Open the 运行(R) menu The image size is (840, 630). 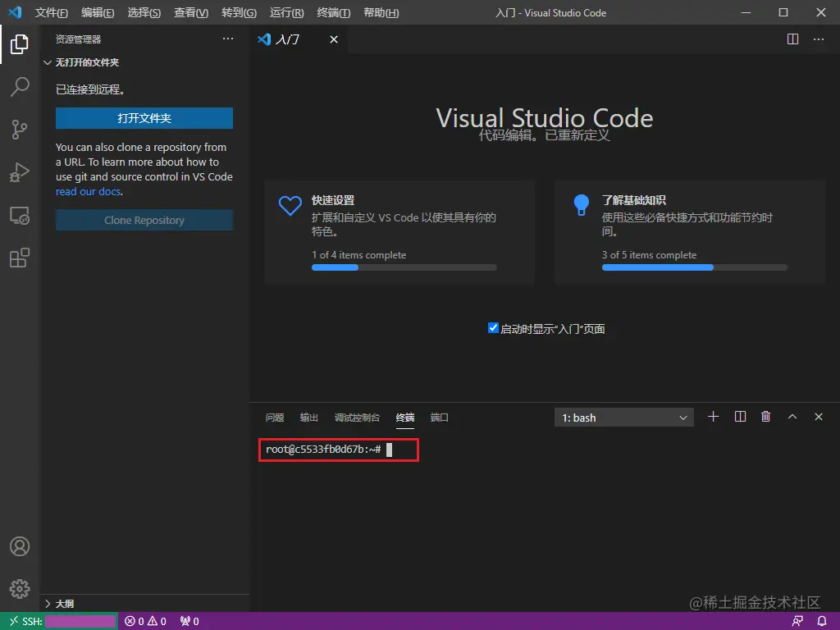286,12
